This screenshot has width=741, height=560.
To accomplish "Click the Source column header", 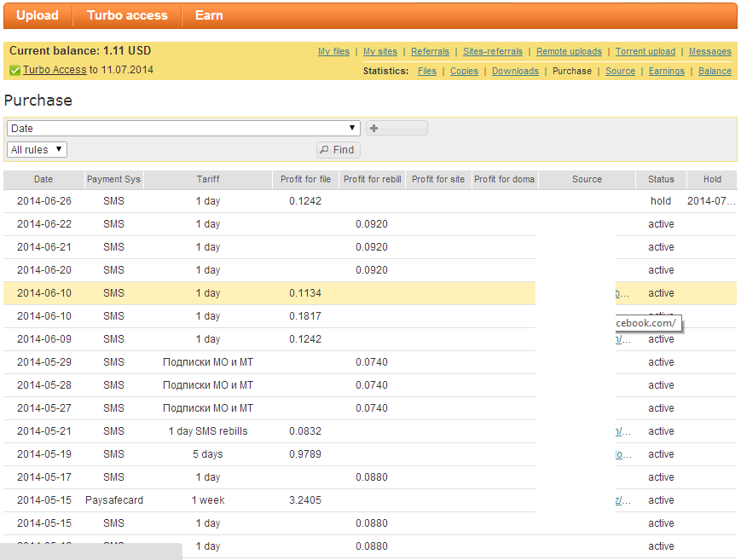I will pos(587,179).
